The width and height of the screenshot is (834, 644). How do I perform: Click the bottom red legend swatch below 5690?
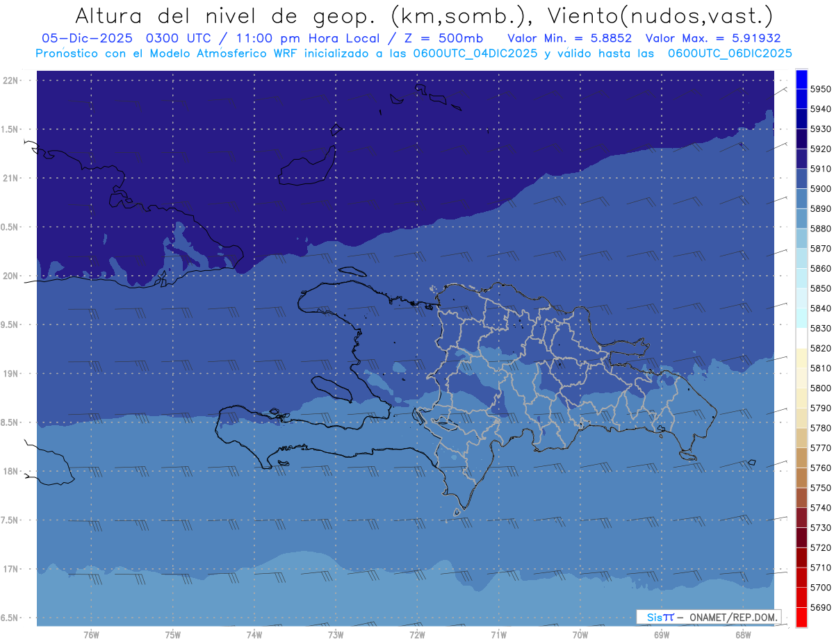801,618
